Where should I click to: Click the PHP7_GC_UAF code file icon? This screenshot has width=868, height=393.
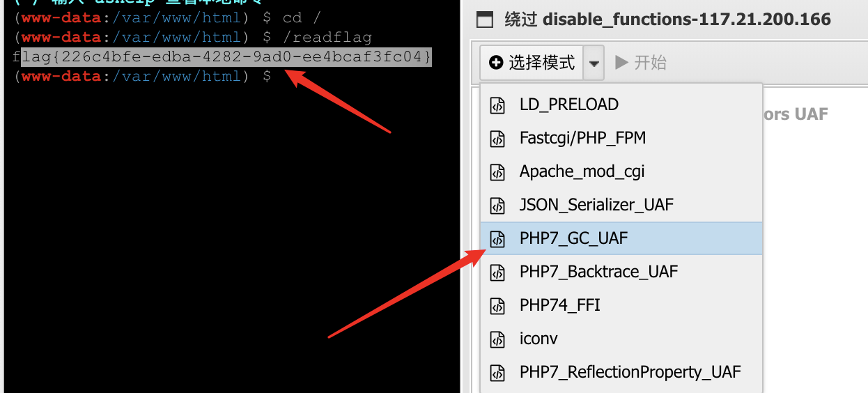(497, 239)
